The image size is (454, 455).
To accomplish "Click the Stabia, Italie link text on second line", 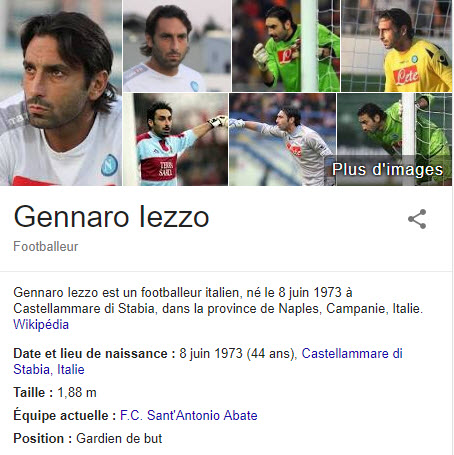I will pyautogui.click(x=49, y=369).
